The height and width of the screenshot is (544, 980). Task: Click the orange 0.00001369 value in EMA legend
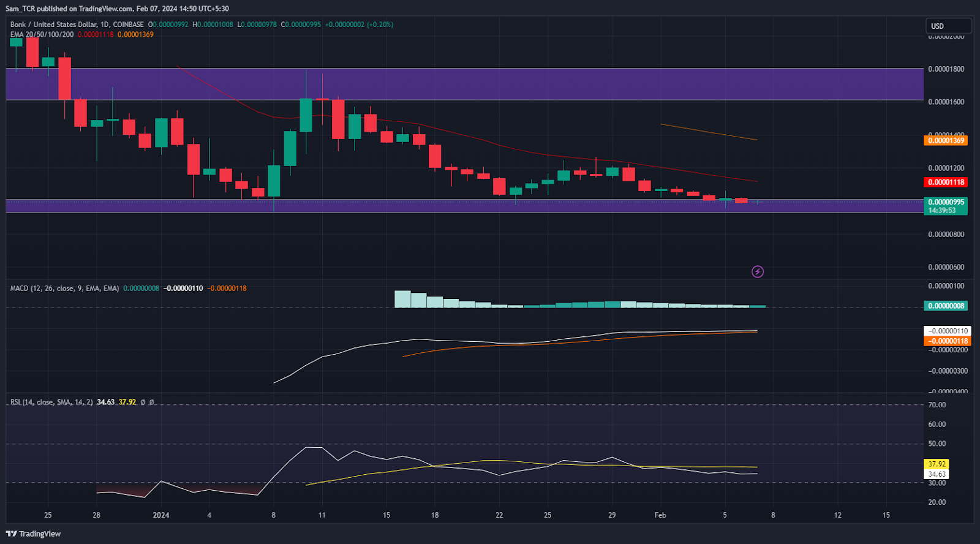[x=135, y=34]
